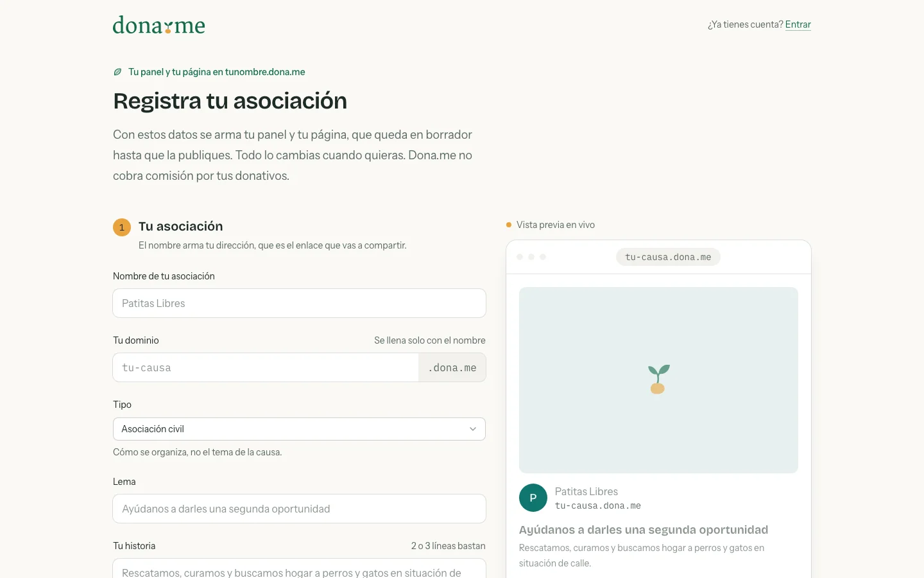Click '¿Ya tienes cuenta?' text in the header
Screen dimensions: 924x578
746,24
